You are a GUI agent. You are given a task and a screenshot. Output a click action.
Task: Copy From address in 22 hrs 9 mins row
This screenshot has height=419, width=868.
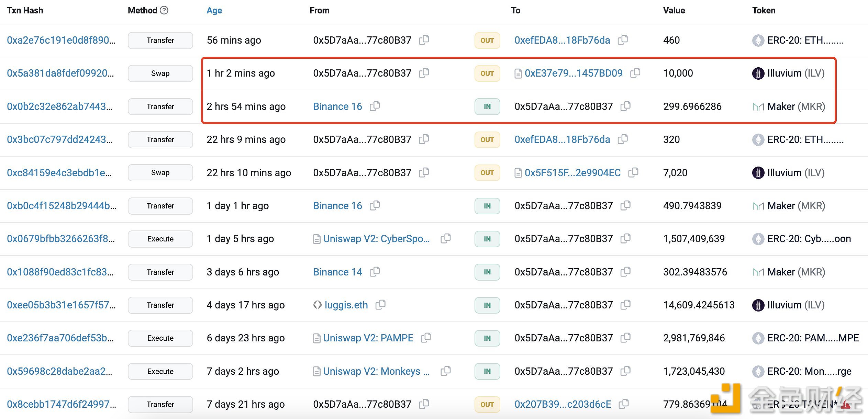click(424, 139)
